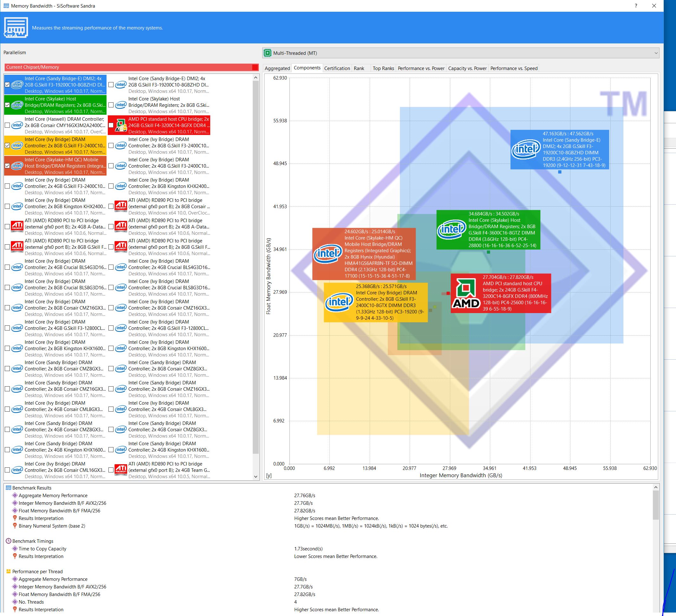Click Intel icon of Haswell DRAM Controller entry
This screenshot has width=676, height=616.
(17, 125)
